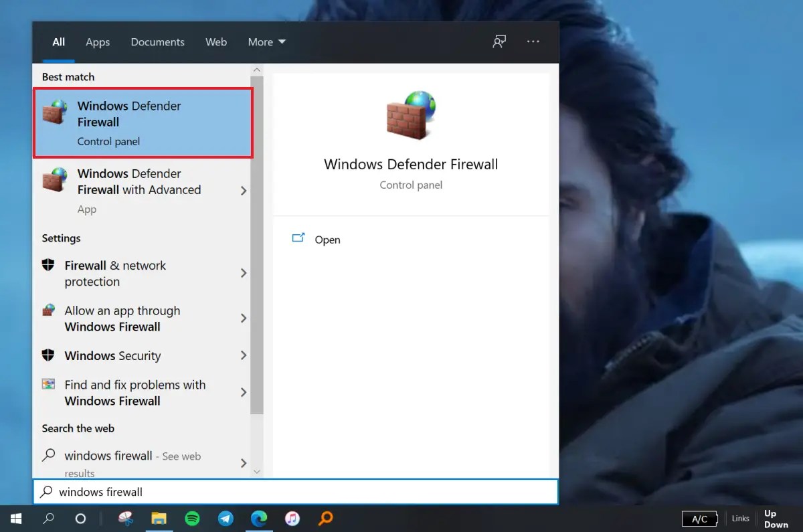Image resolution: width=803 pixels, height=532 pixels.
Task: Open the More dropdown in the search tabs
Action: [266, 41]
